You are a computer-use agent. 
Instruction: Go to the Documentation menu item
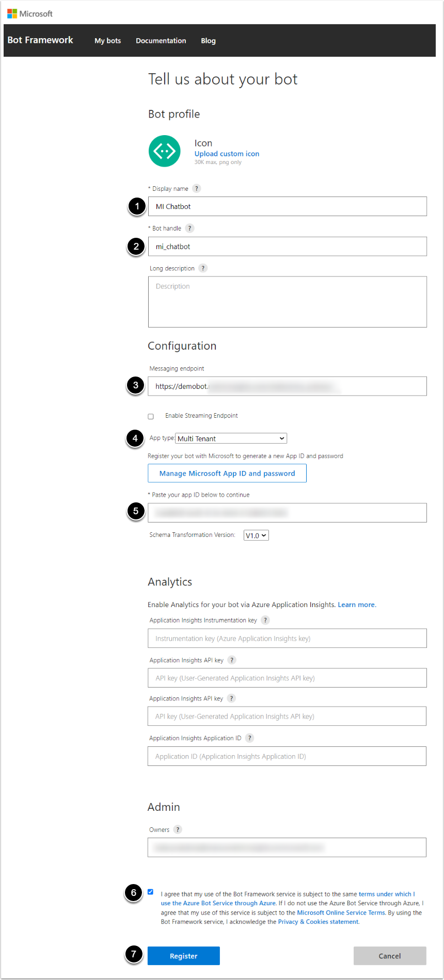tap(161, 41)
